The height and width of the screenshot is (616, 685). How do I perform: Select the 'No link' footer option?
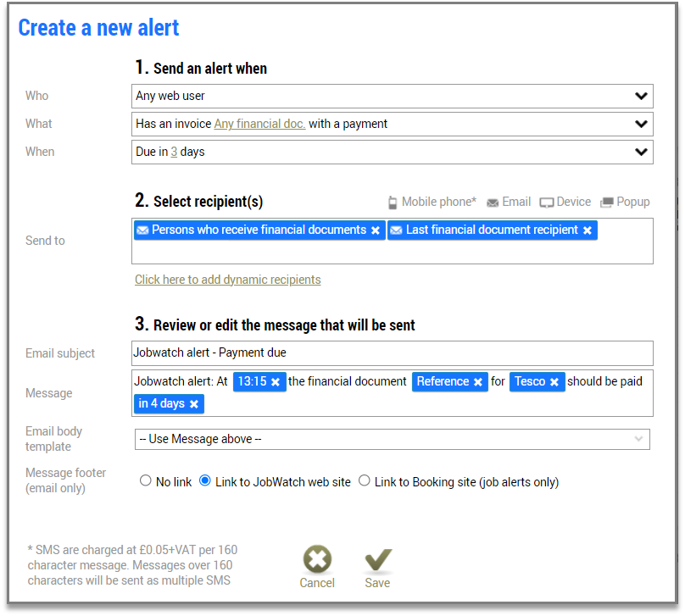146,481
